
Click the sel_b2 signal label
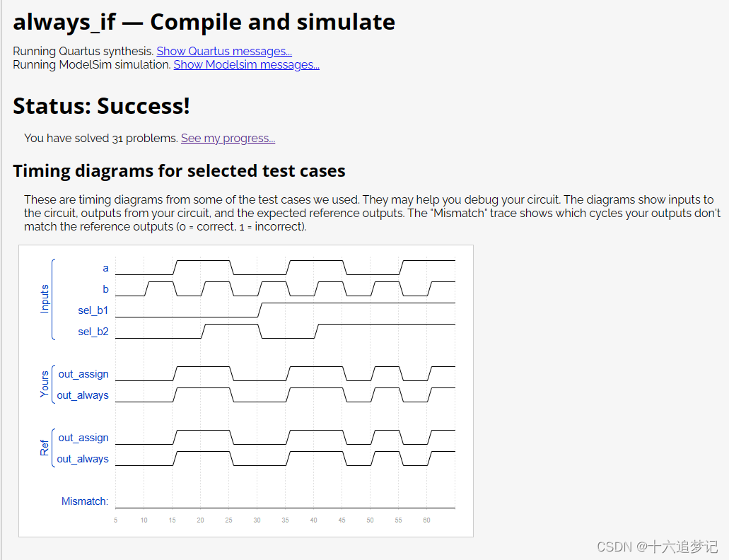[x=93, y=332]
